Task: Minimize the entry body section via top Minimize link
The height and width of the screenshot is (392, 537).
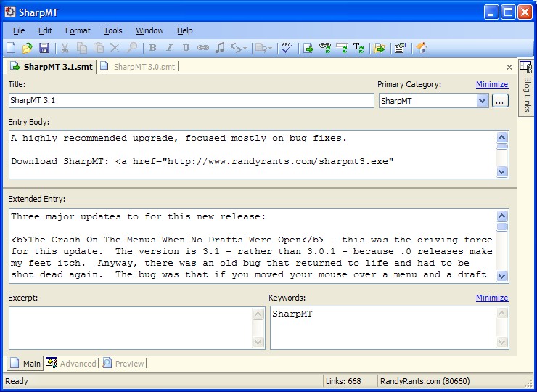Action: pos(492,84)
